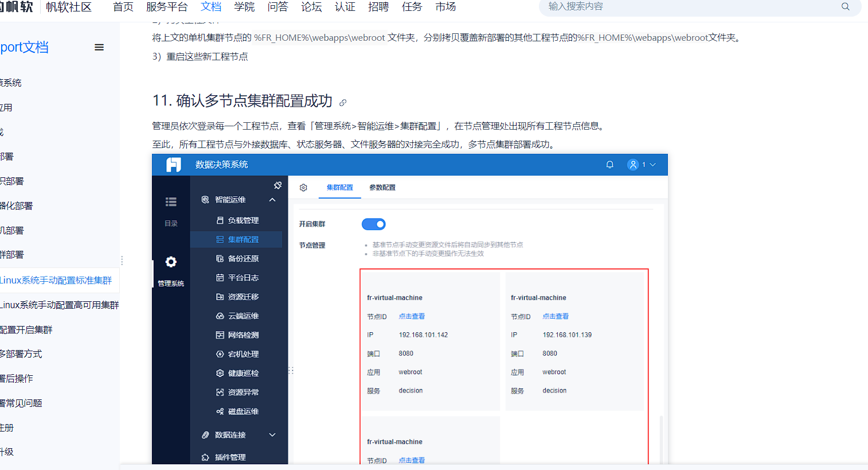Click the sidebar resize handle dots

tap(122, 261)
